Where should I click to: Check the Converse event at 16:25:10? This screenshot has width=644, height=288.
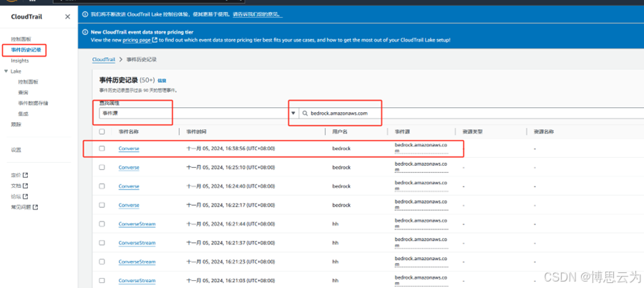pos(102,167)
